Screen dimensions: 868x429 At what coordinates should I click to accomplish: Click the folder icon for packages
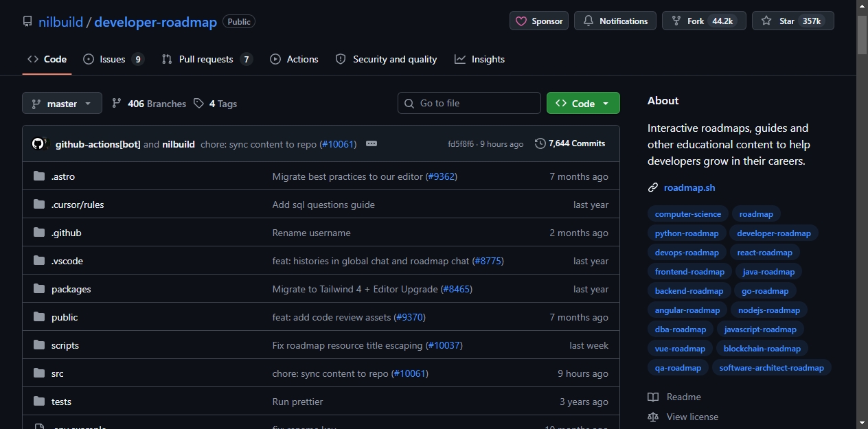(x=39, y=289)
